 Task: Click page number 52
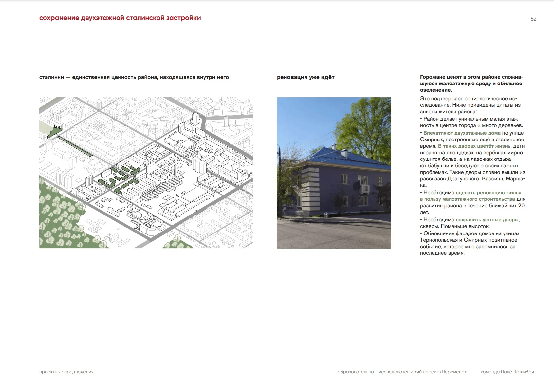point(533,19)
